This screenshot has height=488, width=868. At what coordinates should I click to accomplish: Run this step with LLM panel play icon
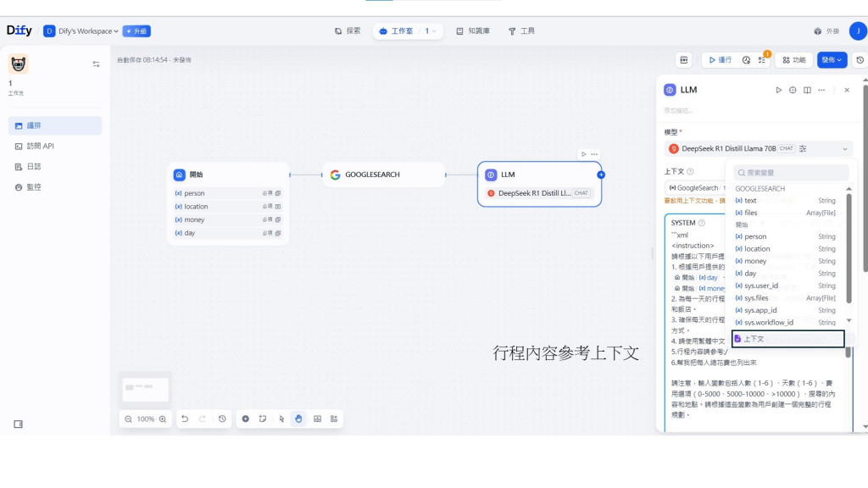point(778,90)
